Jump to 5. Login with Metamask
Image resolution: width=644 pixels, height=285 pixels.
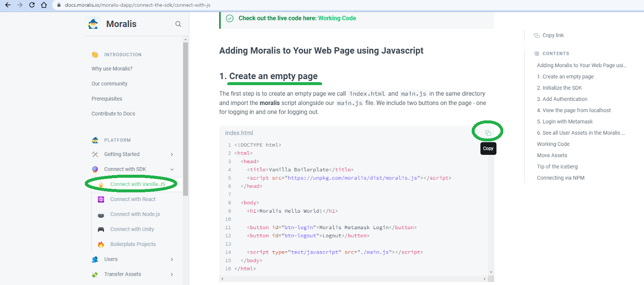[x=565, y=121]
